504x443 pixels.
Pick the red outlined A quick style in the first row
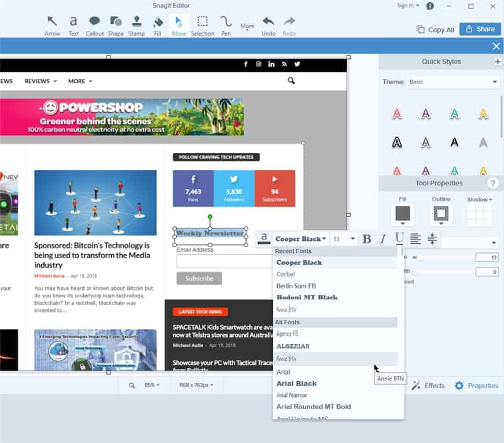[x=397, y=114]
